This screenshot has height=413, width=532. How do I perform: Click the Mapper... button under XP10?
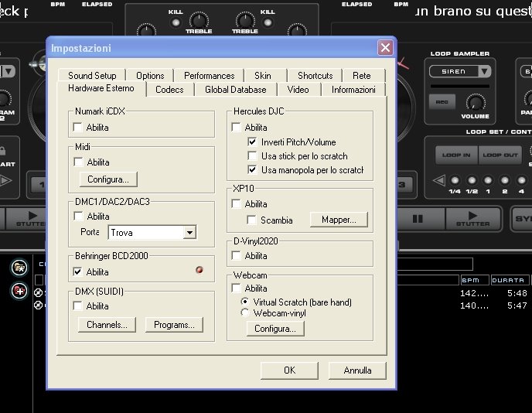(x=339, y=220)
